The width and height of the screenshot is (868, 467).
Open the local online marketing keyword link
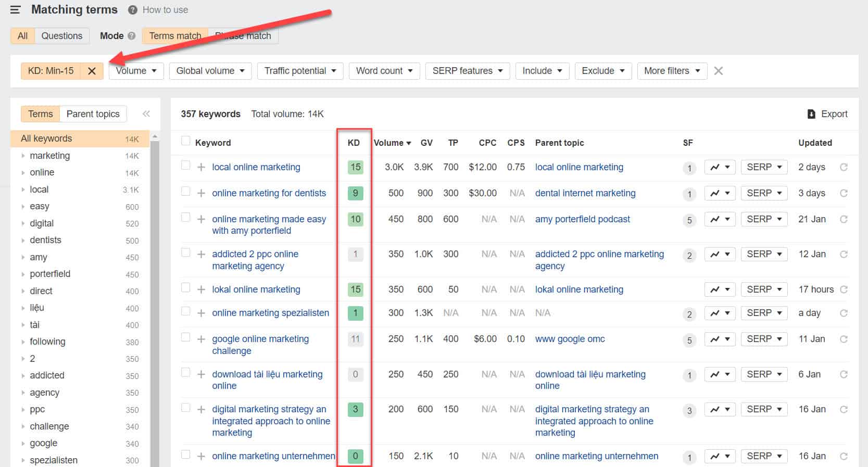(x=256, y=167)
